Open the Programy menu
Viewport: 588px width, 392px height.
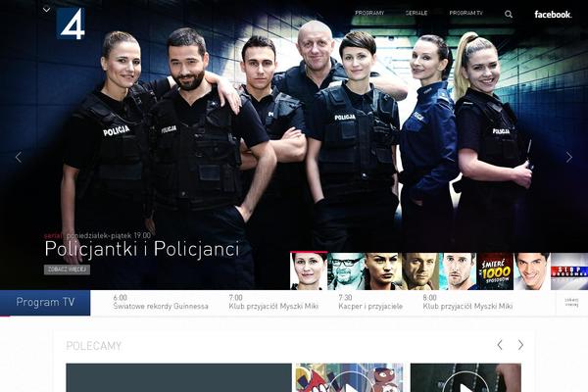[369, 13]
